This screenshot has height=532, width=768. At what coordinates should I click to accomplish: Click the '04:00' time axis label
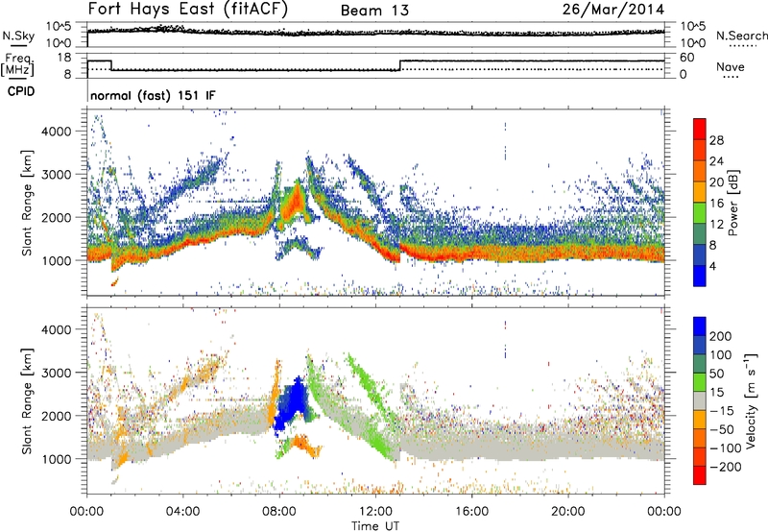point(183,512)
